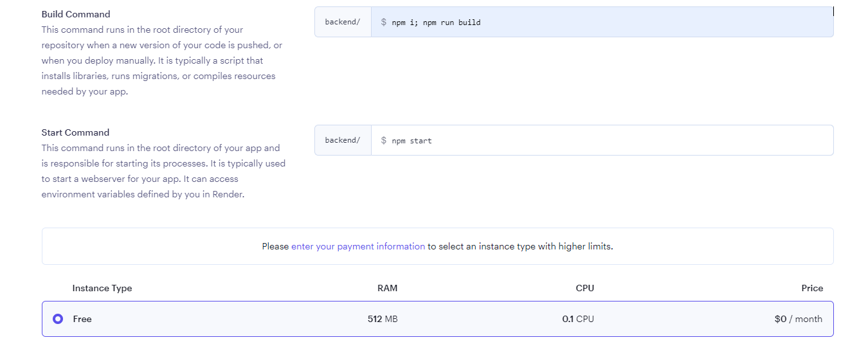
Task: Click the Build Command heading
Action: pyautogui.click(x=76, y=14)
